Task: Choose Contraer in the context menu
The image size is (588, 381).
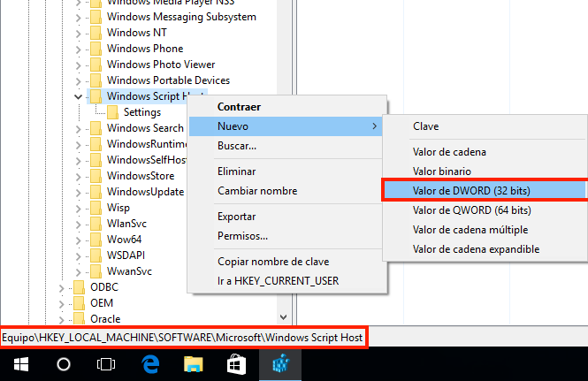Action: [239, 107]
